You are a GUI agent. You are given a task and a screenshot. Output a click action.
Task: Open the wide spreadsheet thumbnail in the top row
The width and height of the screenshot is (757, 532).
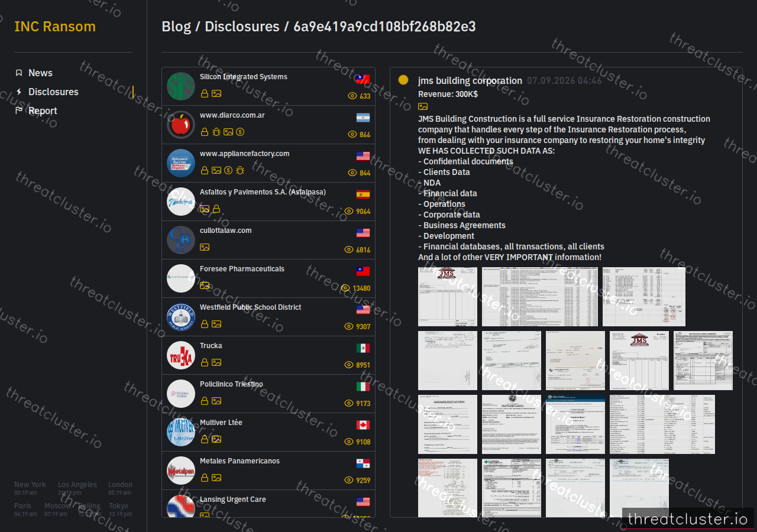coord(540,297)
